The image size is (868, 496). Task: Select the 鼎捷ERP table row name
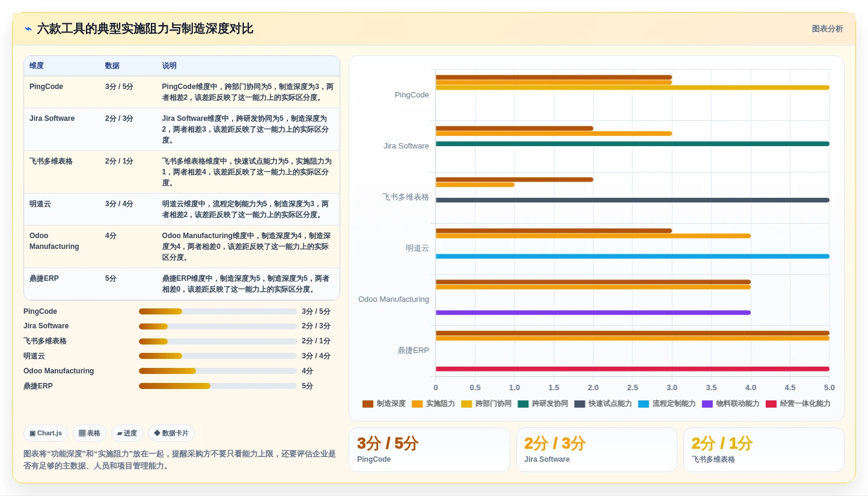tap(44, 278)
